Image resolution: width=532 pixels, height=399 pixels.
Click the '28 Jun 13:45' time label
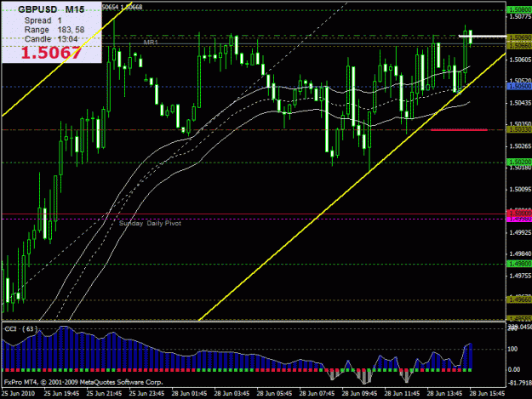[444, 393]
